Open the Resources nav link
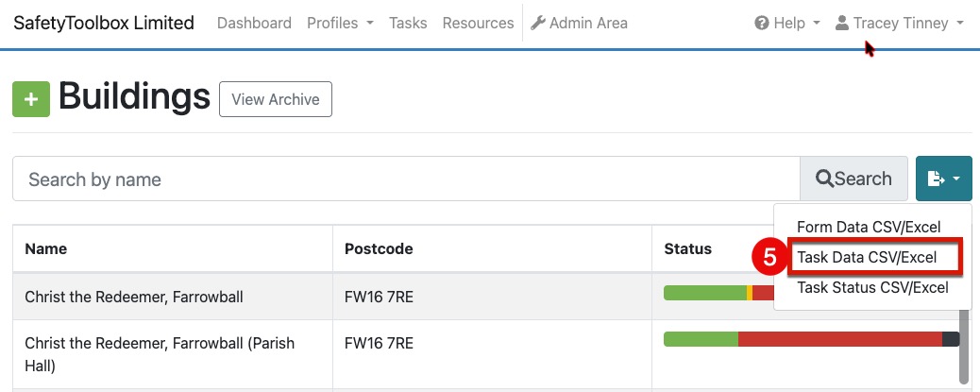The image size is (980, 392). (478, 24)
